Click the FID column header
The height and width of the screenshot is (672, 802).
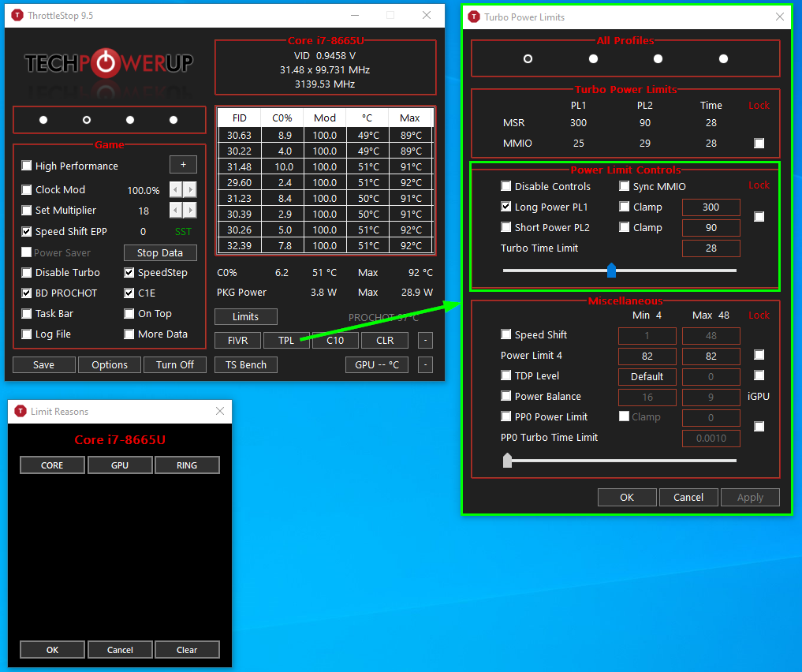point(240,118)
